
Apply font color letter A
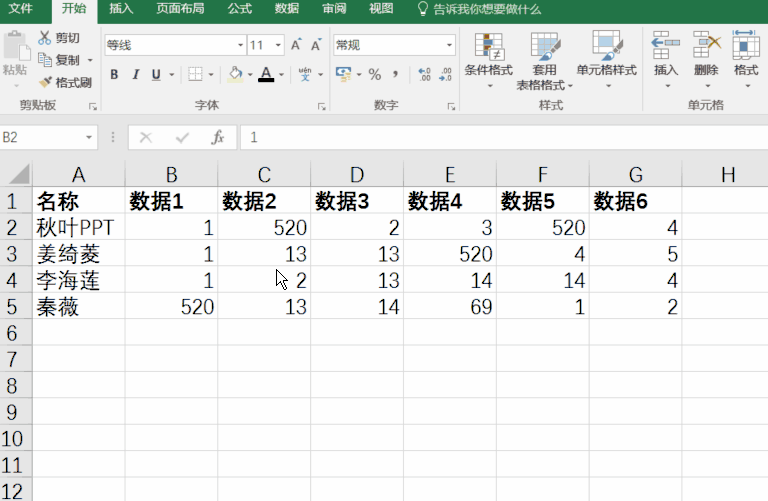266,74
